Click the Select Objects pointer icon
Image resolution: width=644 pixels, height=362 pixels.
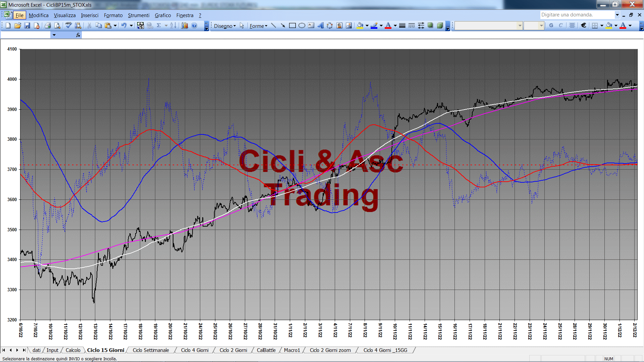242,25
